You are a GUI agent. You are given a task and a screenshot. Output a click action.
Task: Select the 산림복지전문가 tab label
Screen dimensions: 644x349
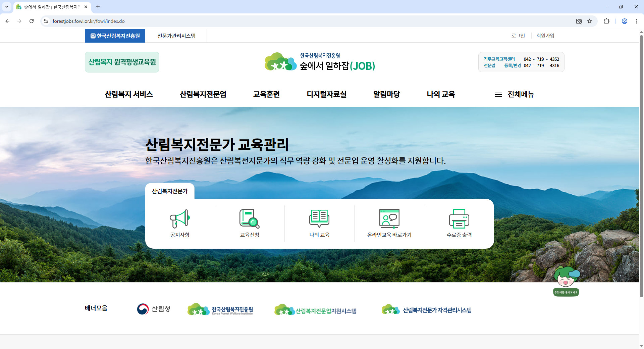pos(170,191)
